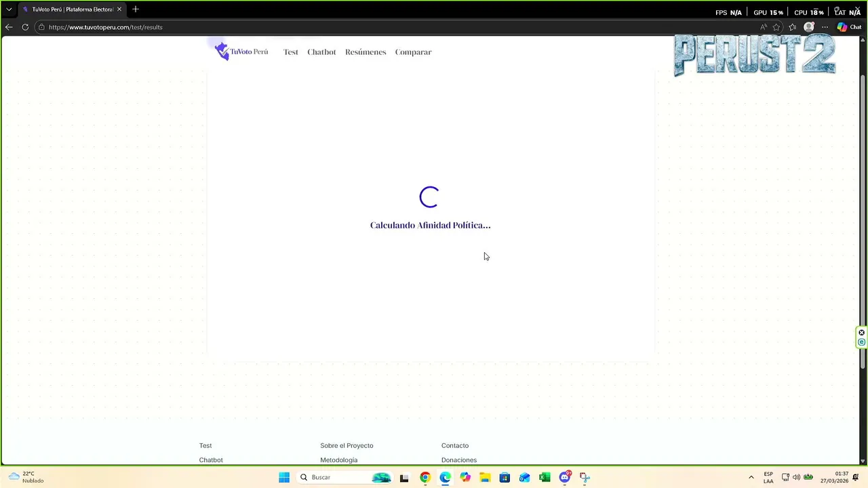Open Task View on the taskbar
The height and width of the screenshot is (488, 868).
[404, 477]
